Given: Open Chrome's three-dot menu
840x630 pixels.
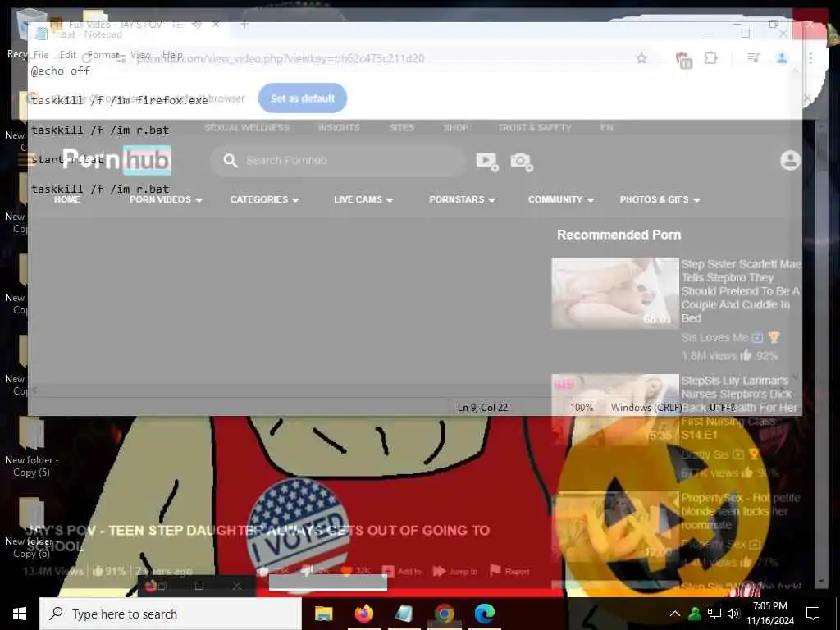Looking at the screenshot, I should click(x=810, y=58).
